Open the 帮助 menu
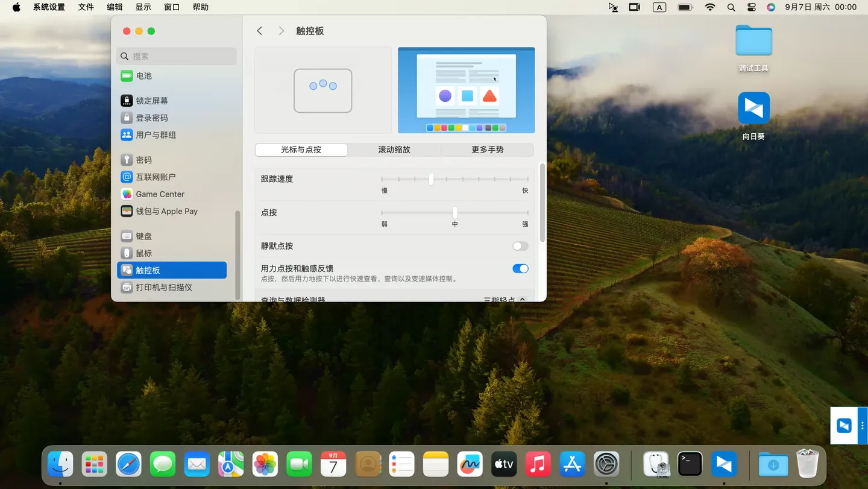The width and height of the screenshot is (868, 489). coord(201,7)
